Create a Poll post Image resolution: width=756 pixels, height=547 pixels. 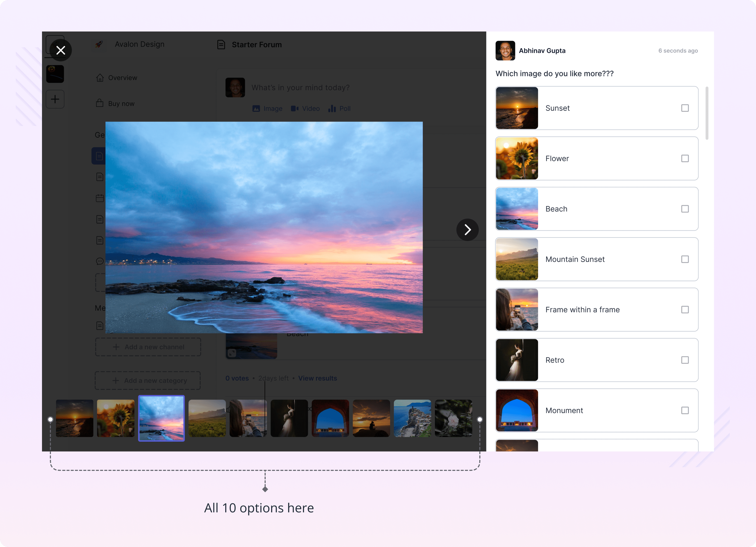point(339,108)
